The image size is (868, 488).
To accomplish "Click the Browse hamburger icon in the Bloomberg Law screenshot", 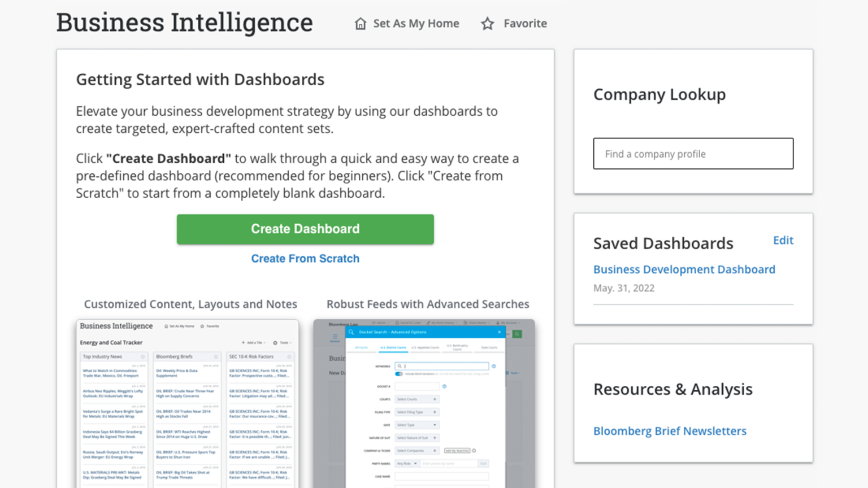I will pyautogui.click(x=335, y=336).
